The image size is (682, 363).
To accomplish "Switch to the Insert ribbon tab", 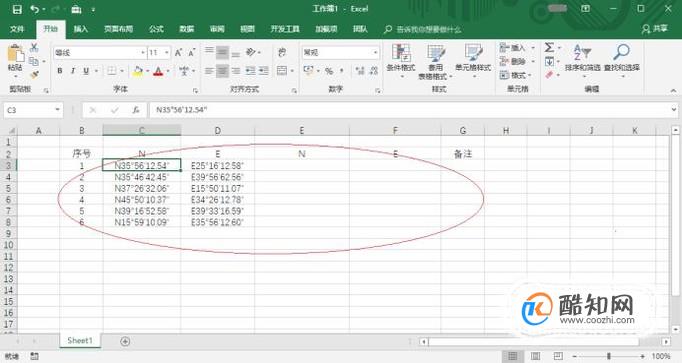I will [80, 29].
